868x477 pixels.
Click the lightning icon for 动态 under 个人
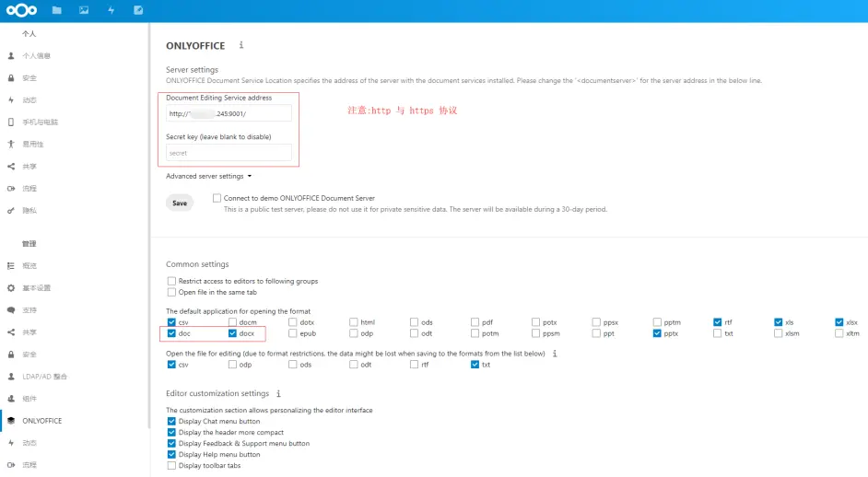[x=11, y=100]
